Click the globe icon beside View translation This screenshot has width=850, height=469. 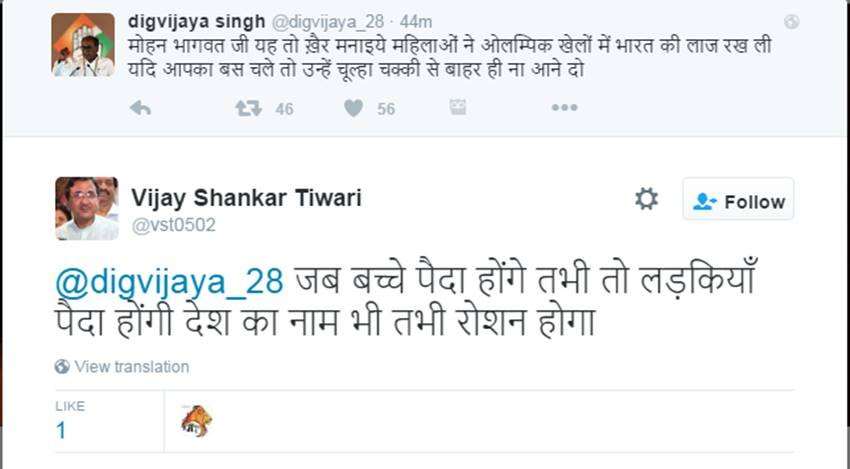click(62, 367)
